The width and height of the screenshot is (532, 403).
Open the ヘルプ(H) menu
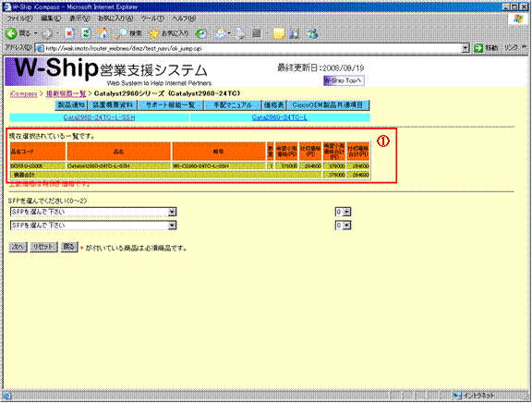point(184,18)
